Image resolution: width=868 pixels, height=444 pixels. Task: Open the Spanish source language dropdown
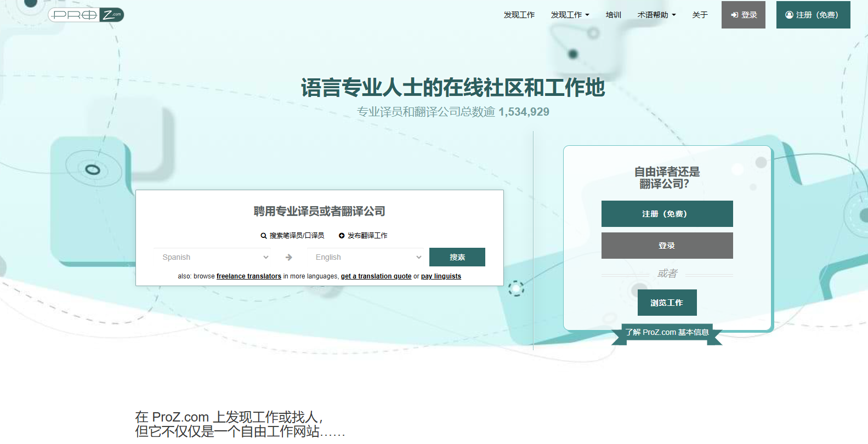[x=214, y=257]
